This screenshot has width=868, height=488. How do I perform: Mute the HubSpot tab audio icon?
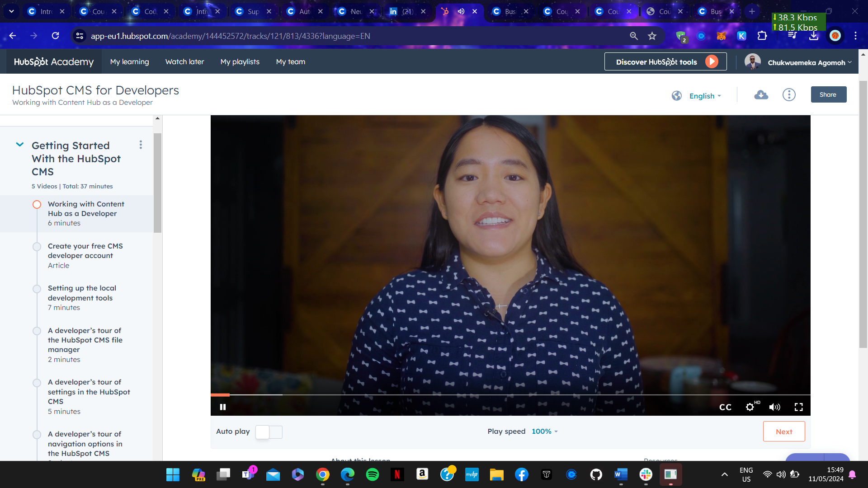[x=461, y=12]
